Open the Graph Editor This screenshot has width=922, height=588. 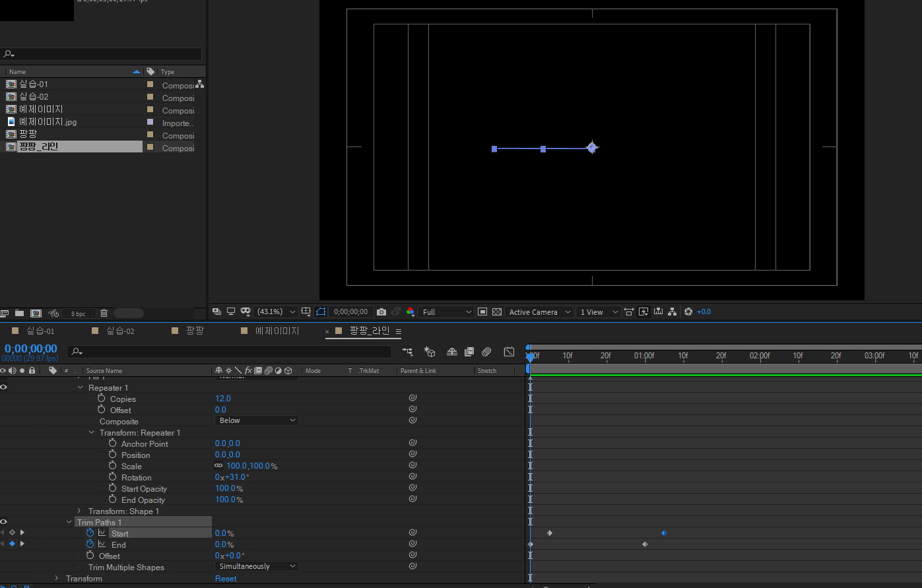pyautogui.click(x=509, y=352)
